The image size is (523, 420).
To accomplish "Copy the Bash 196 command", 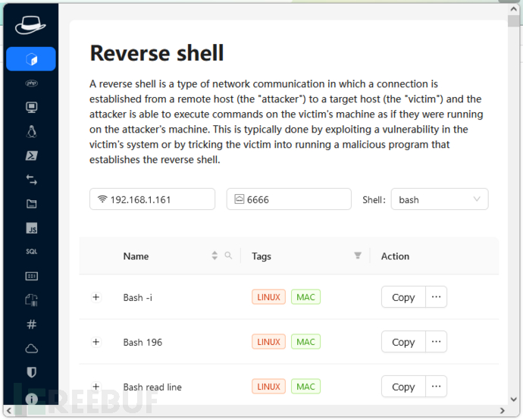I will click(x=403, y=342).
